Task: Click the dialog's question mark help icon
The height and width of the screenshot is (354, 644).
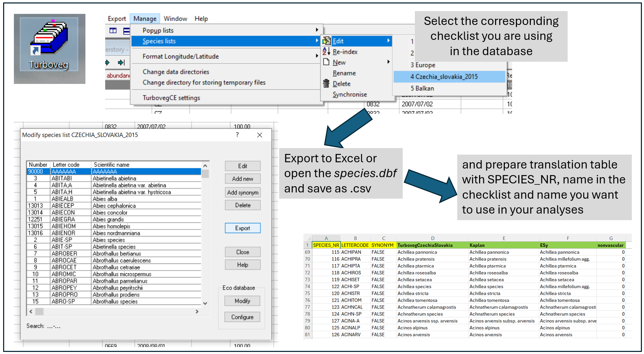Action: [x=237, y=135]
